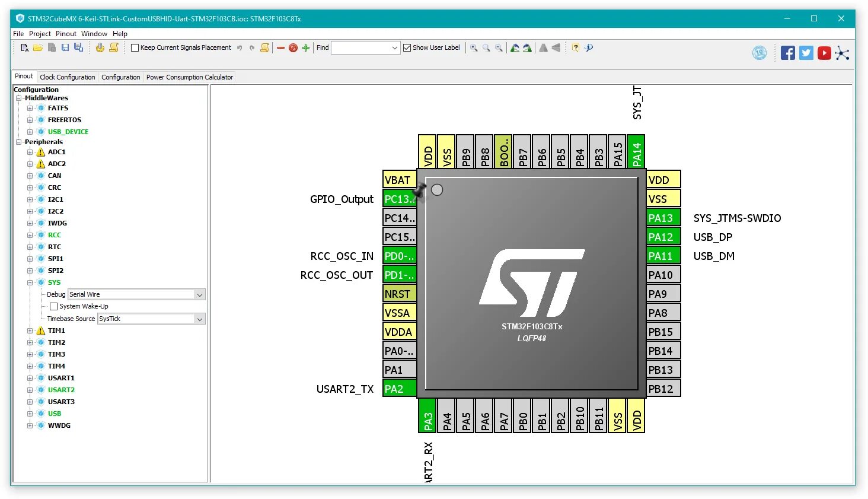
Task: Click the red minus toolbar icon
Action: [x=280, y=47]
